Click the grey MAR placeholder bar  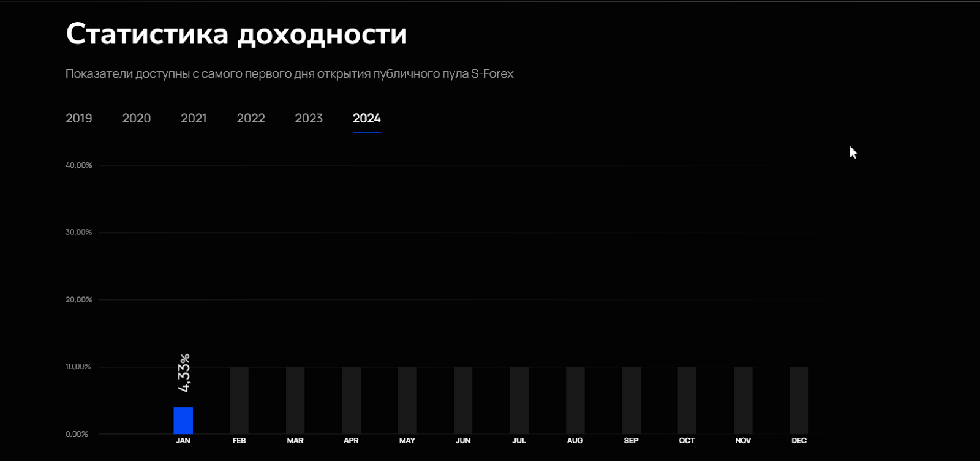(x=295, y=400)
